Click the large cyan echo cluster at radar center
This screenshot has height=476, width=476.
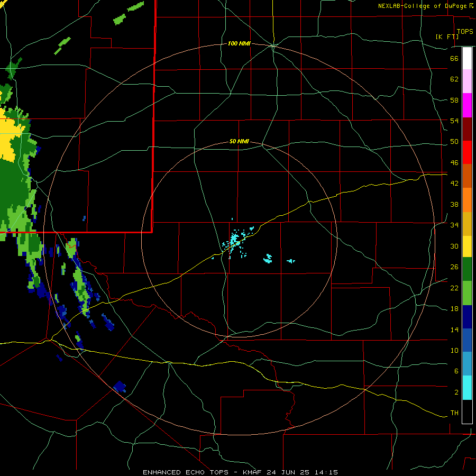click(234, 241)
